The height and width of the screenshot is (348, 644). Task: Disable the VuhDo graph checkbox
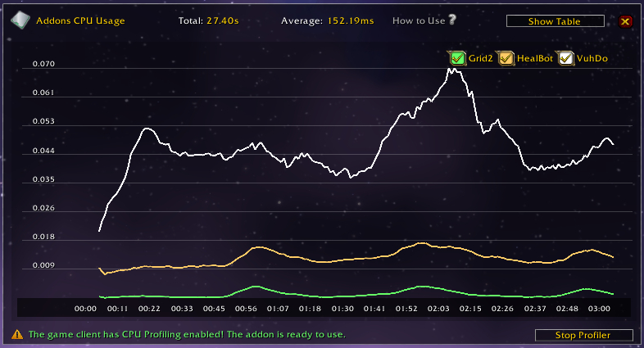pyautogui.click(x=565, y=58)
